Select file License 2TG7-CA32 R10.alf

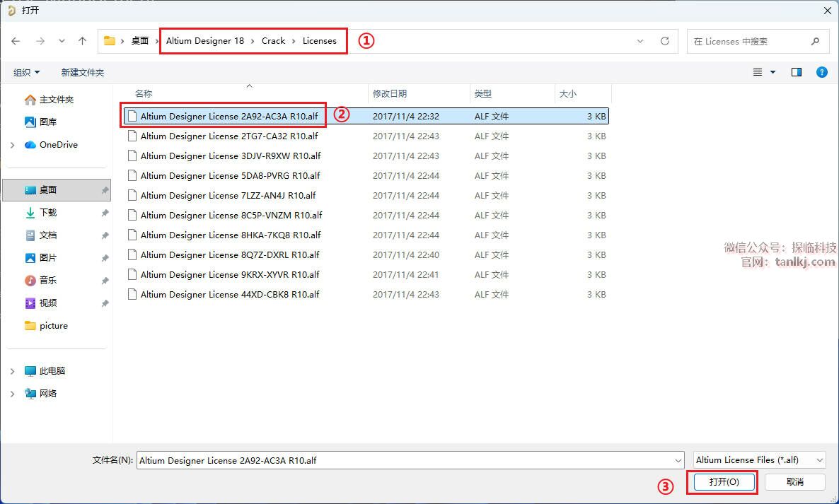click(366, 136)
